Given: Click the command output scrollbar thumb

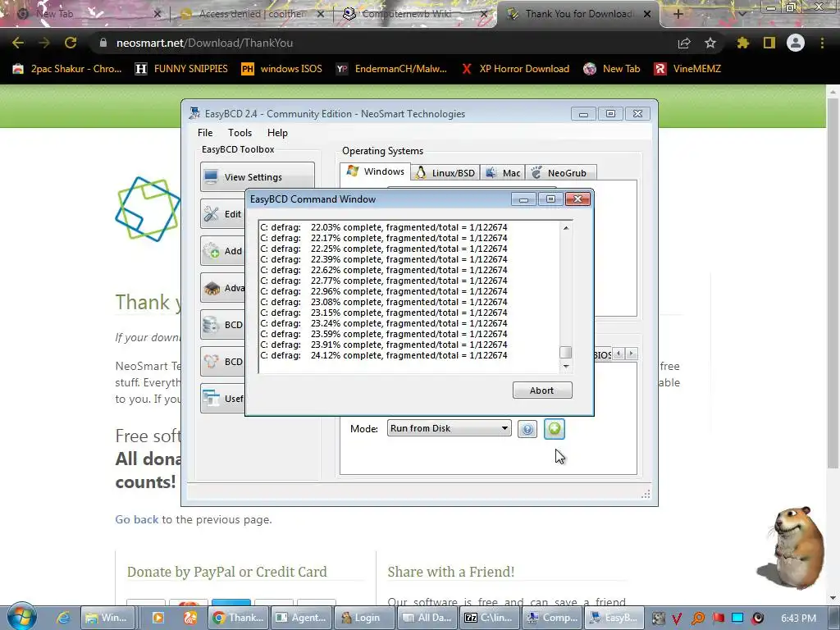Looking at the screenshot, I should tap(566, 352).
